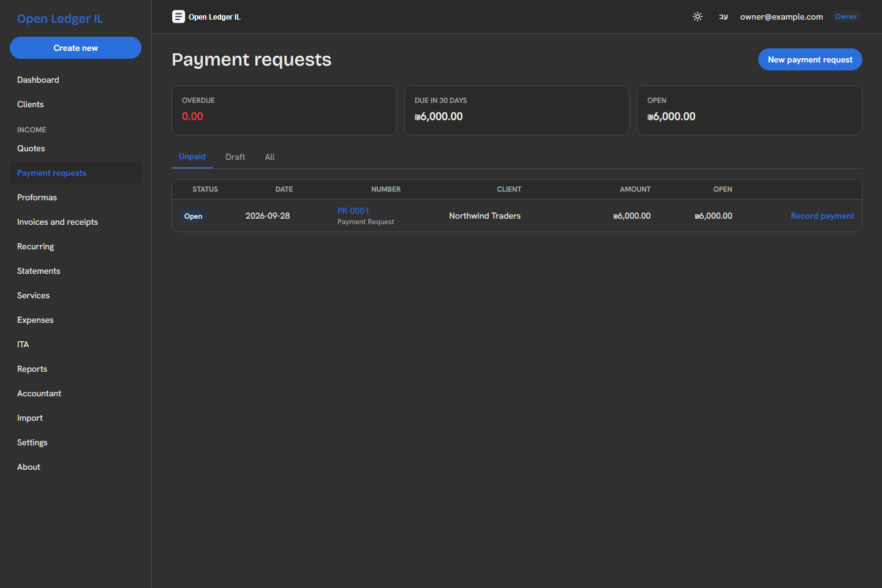Go to the Recurring page
Image resolution: width=882 pixels, height=588 pixels.
[75, 246]
